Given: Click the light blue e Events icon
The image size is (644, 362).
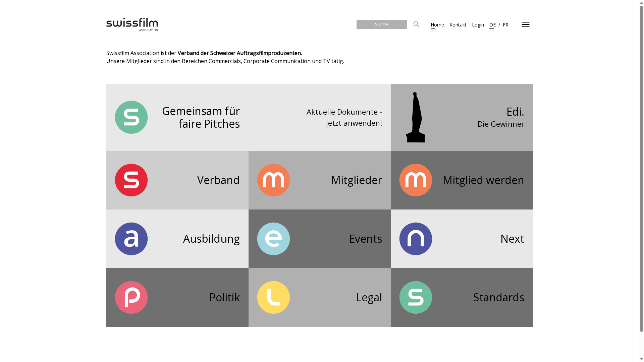Looking at the screenshot, I should tap(273, 239).
